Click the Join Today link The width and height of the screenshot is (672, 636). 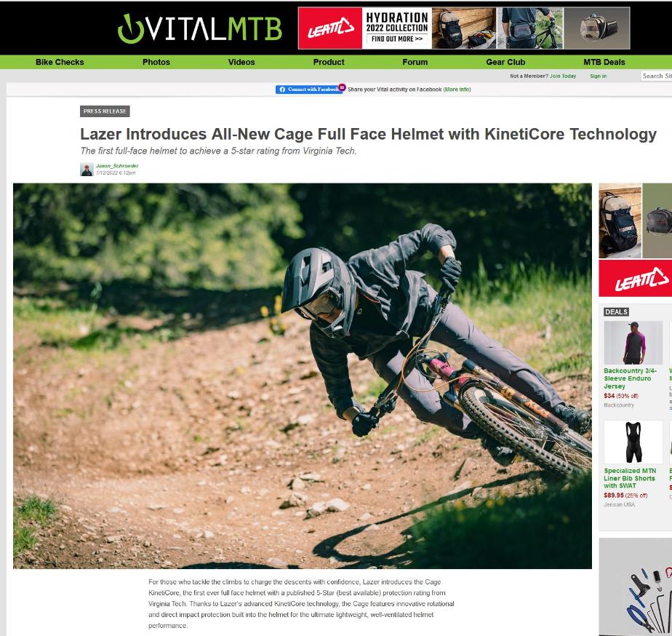563,76
